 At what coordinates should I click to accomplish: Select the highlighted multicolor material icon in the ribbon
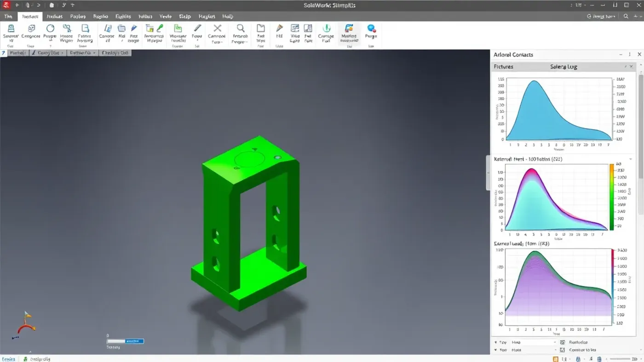click(x=349, y=29)
